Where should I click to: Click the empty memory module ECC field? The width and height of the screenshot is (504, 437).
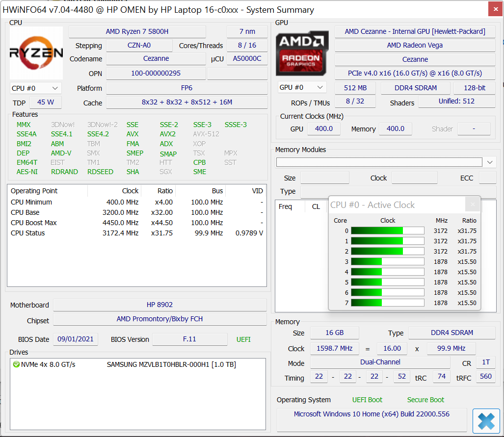(x=488, y=178)
